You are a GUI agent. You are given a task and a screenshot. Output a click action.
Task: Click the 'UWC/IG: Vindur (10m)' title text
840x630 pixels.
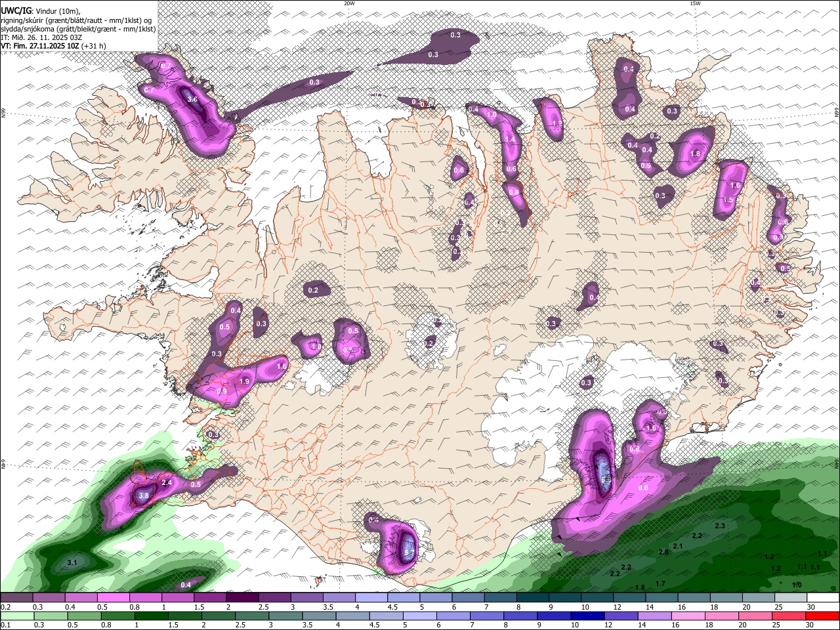(x=41, y=10)
